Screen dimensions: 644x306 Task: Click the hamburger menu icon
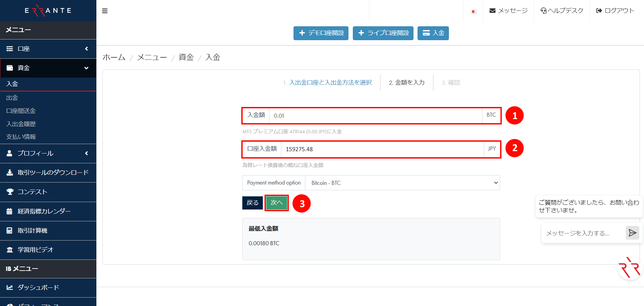pyautogui.click(x=105, y=11)
